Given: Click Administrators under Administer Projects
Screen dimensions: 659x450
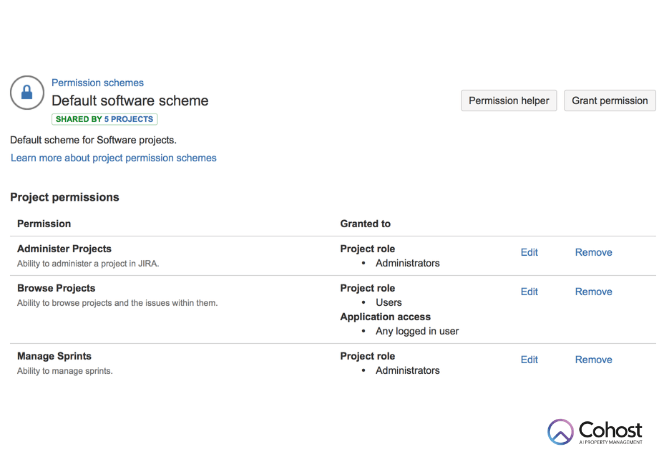Looking at the screenshot, I should pos(408,263).
